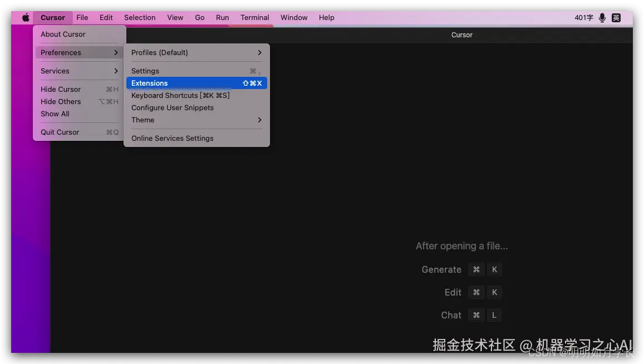
Task: Choose About Cursor
Action: click(79, 35)
